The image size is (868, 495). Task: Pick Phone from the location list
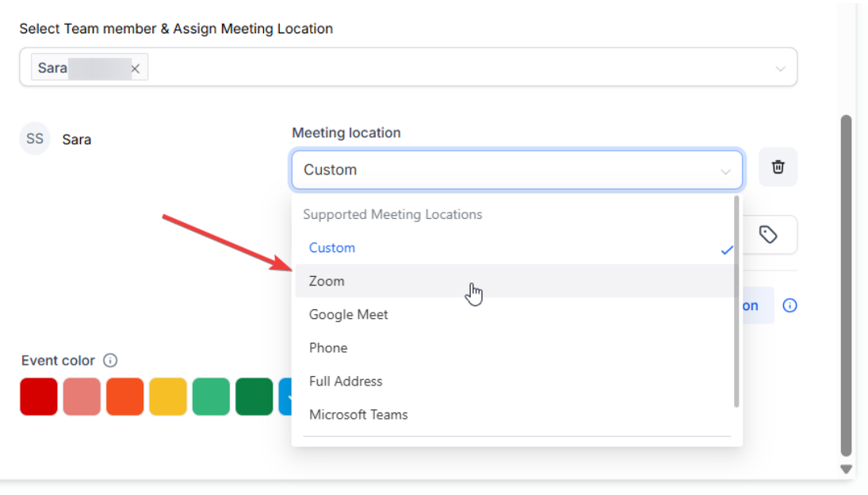coord(328,347)
